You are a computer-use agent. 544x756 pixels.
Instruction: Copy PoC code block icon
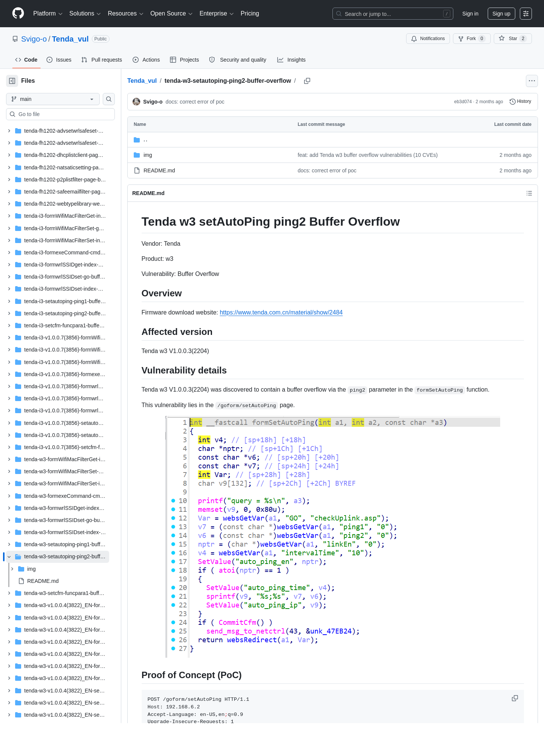(x=515, y=698)
